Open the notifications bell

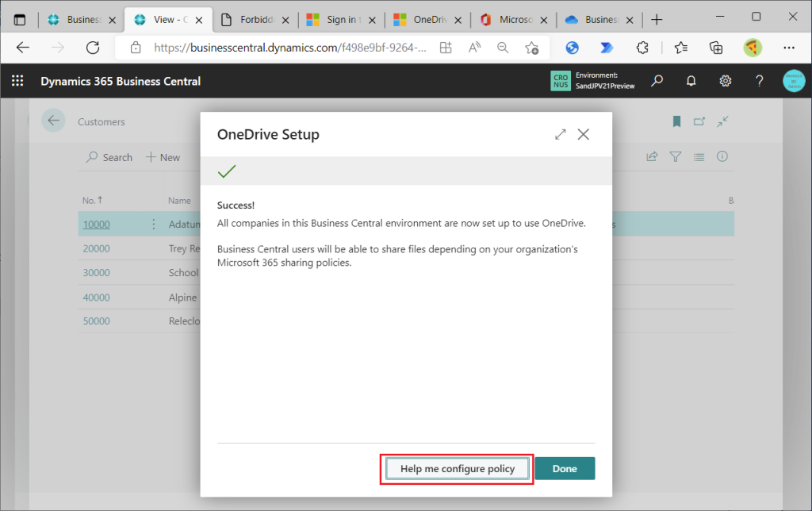[691, 81]
